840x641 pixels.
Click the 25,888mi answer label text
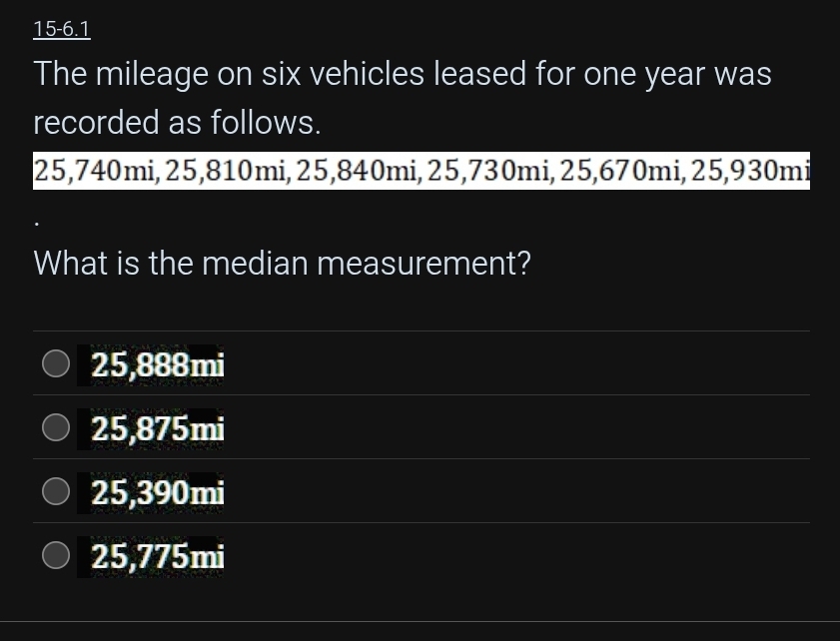click(x=158, y=365)
